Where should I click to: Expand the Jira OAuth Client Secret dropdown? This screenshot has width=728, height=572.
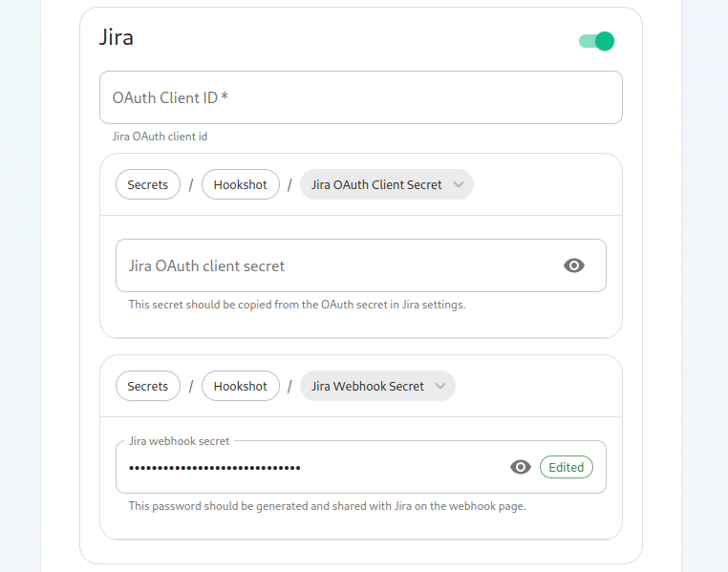(x=386, y=184)
